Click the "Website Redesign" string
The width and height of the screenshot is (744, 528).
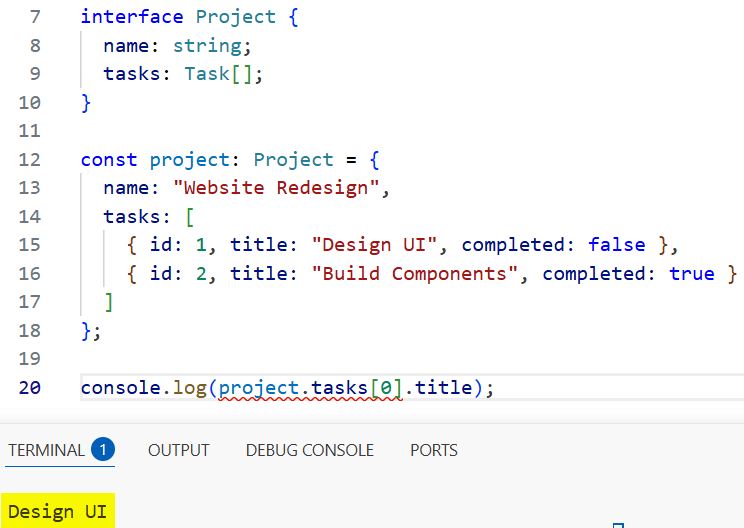[276, 188]
